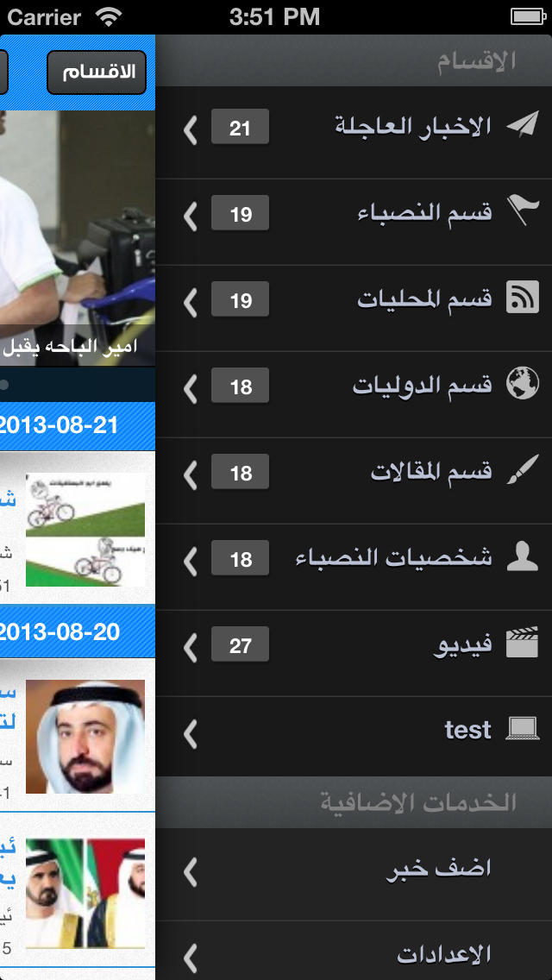Screen dimensions: 552x980
Task: Tap the brush icon for قسم المقالات
Action: (522, 469)
